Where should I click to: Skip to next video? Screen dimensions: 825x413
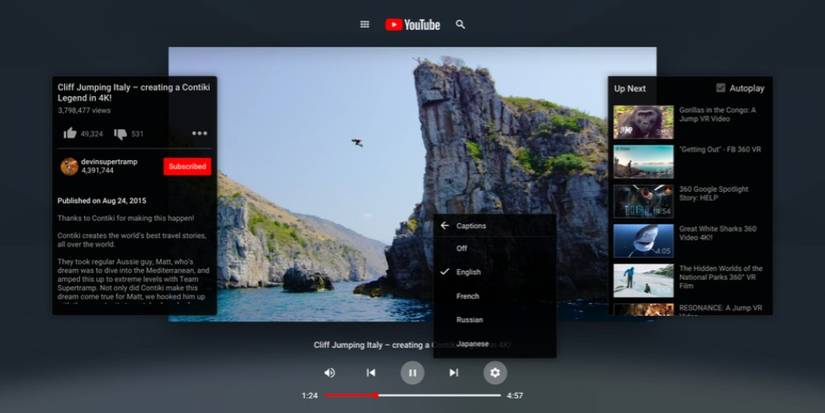click(454, 372)
